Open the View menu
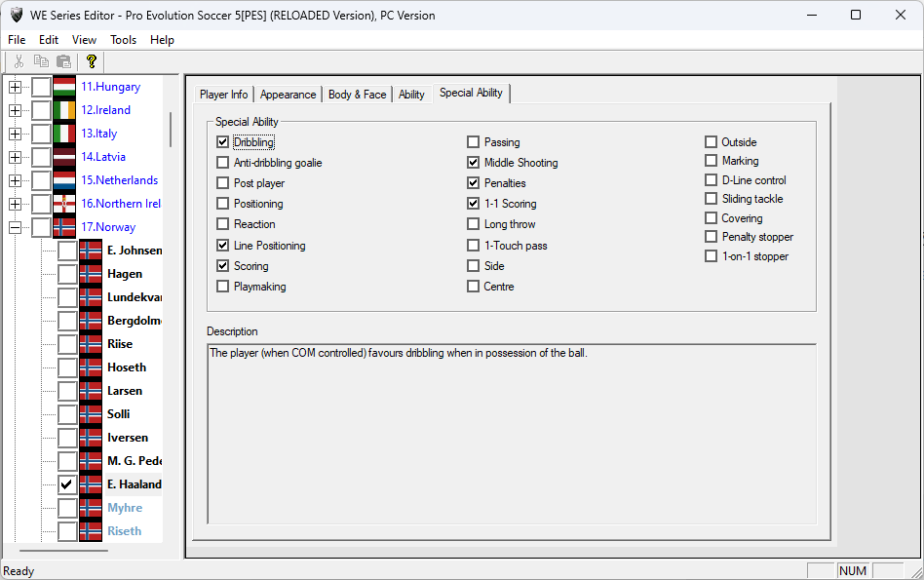 point(84,40)
